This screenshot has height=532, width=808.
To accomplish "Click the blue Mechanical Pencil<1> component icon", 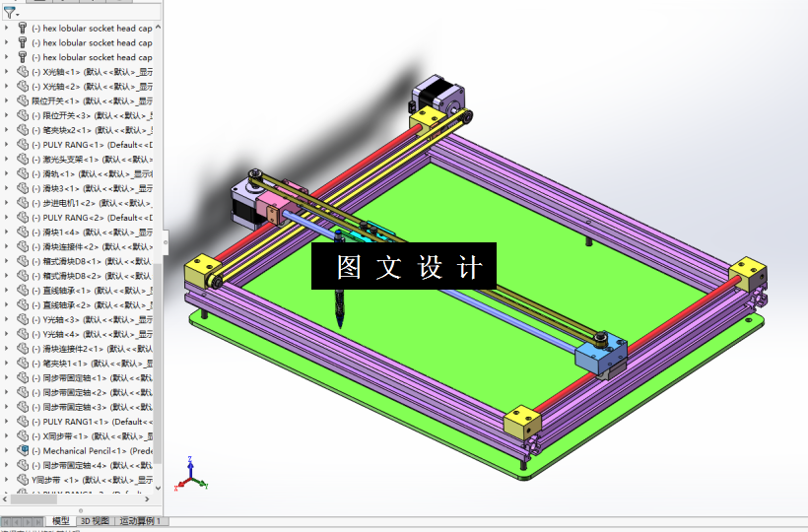I will (x=23, y=450).
